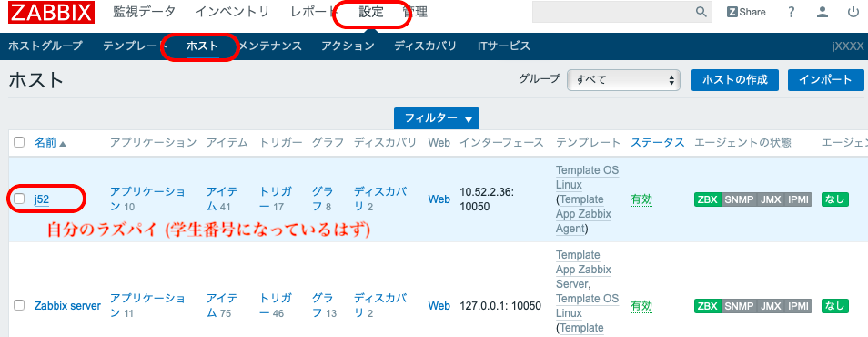Check the j52 host checkbox

19,199
